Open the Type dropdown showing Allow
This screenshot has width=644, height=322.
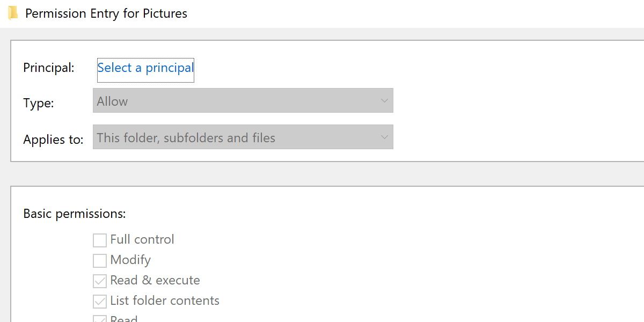[241, 100]
